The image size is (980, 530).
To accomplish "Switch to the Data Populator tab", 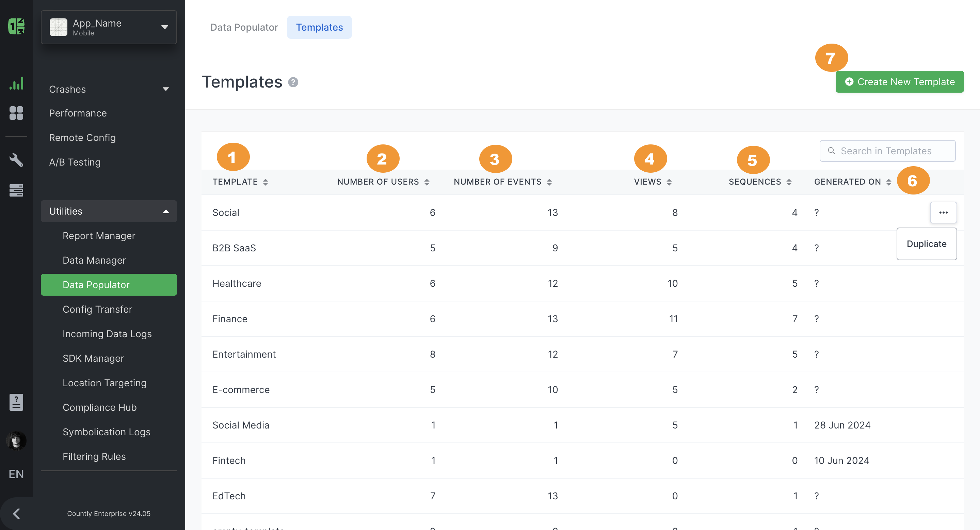I will (x=244, y=27).
